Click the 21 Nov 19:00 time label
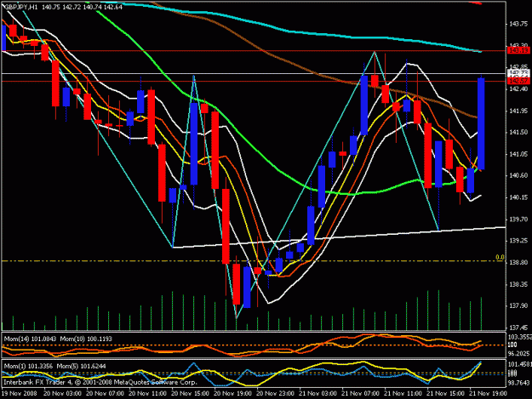Viewport: 532px width, 399px height. click(488, 393)
